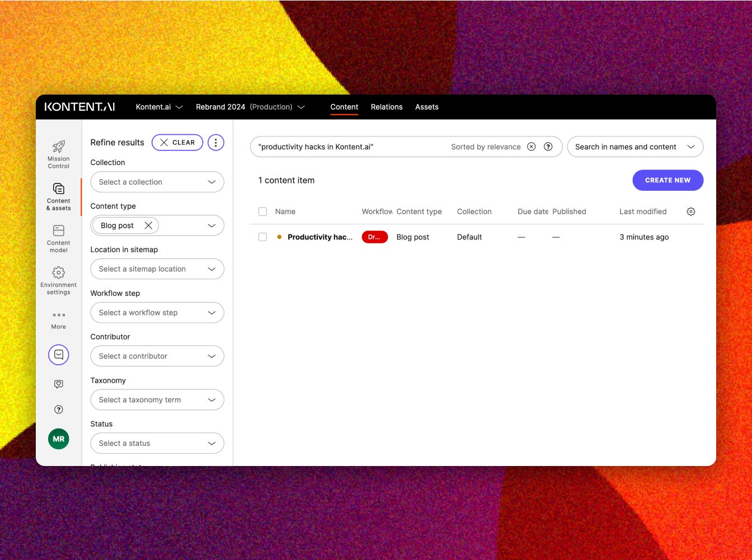Open the Productivity hac... content item

[320, 237]
